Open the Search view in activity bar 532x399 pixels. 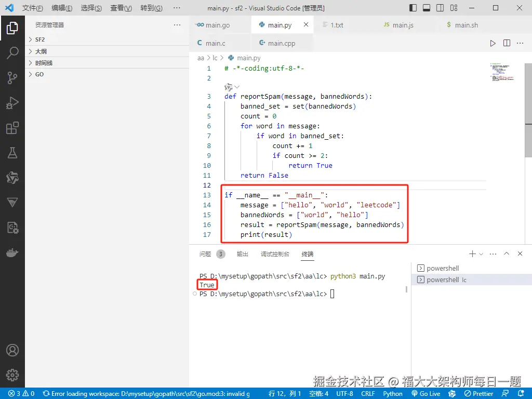click(12, 53)
